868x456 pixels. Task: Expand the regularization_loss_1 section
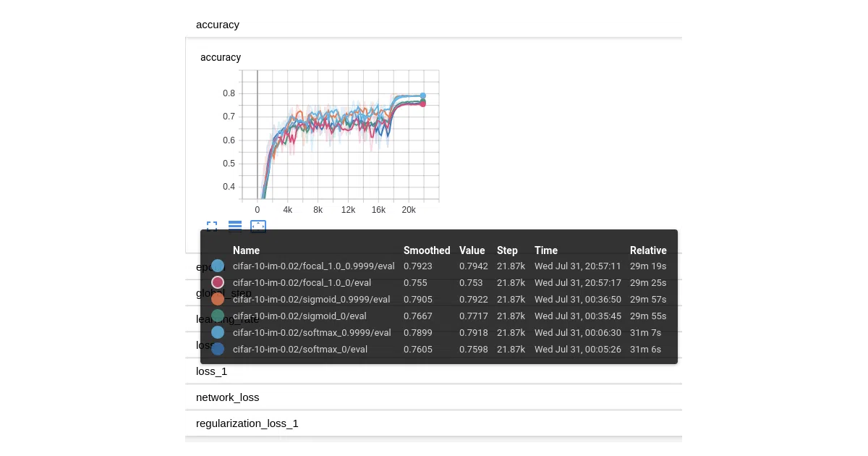click(x=433, y=423)
